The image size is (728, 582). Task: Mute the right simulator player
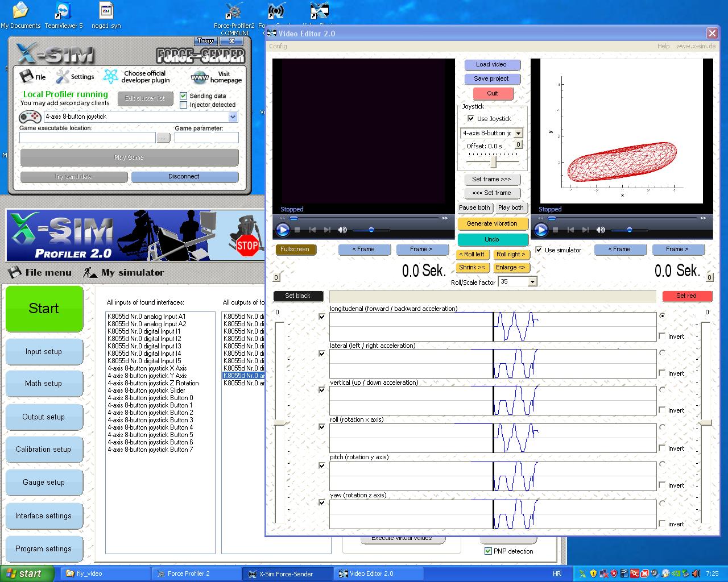click(601, 230)
